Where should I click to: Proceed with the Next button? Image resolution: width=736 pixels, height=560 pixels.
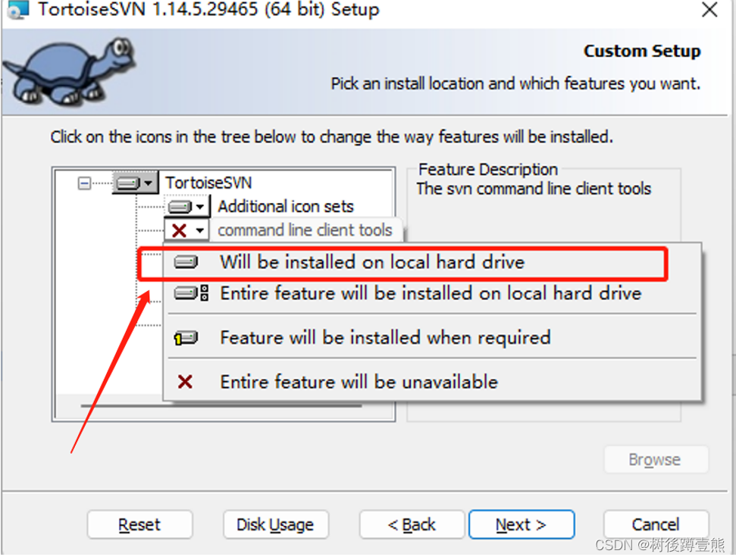click(x=521, y=525)
